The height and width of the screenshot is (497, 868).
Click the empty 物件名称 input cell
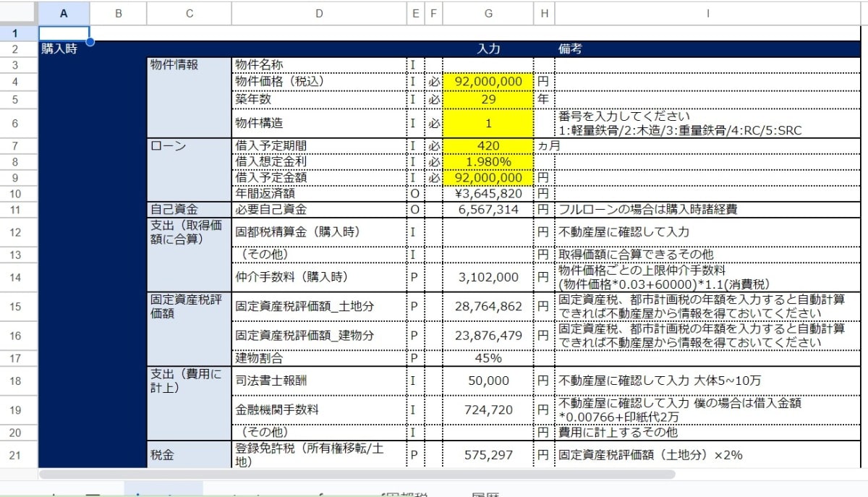point(488,65)
